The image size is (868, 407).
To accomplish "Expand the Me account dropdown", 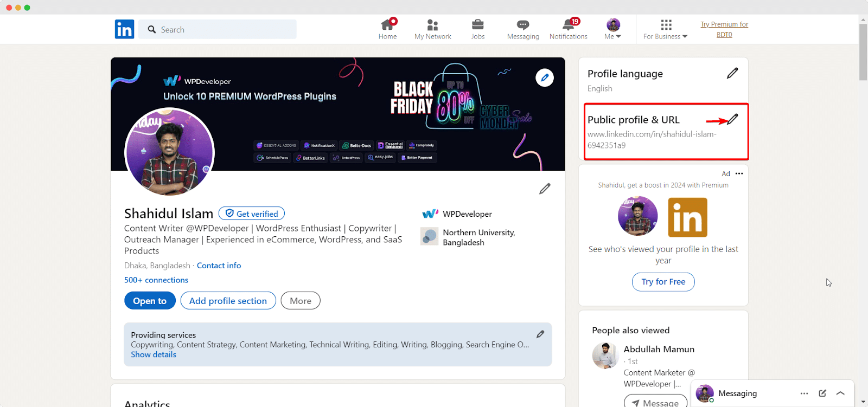I will click(x=613, y=29).
